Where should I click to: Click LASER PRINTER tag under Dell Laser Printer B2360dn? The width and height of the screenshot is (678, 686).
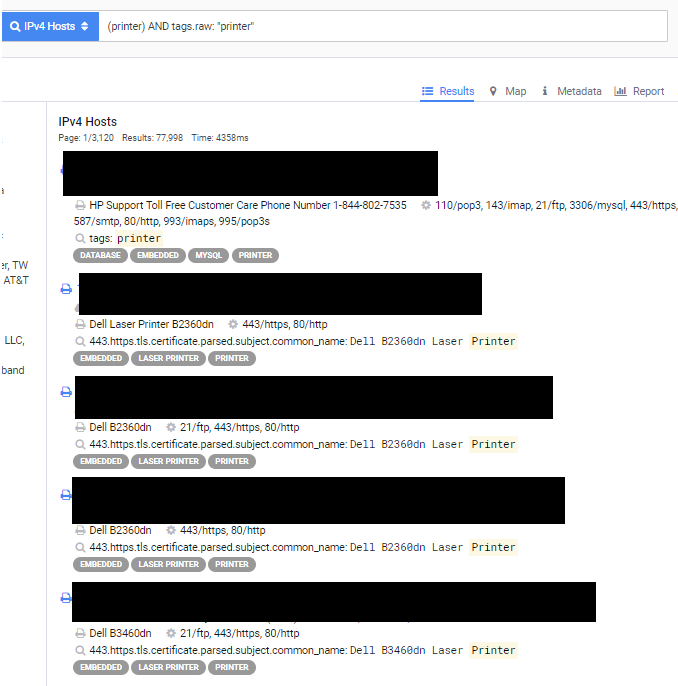[x=168, y=358]
